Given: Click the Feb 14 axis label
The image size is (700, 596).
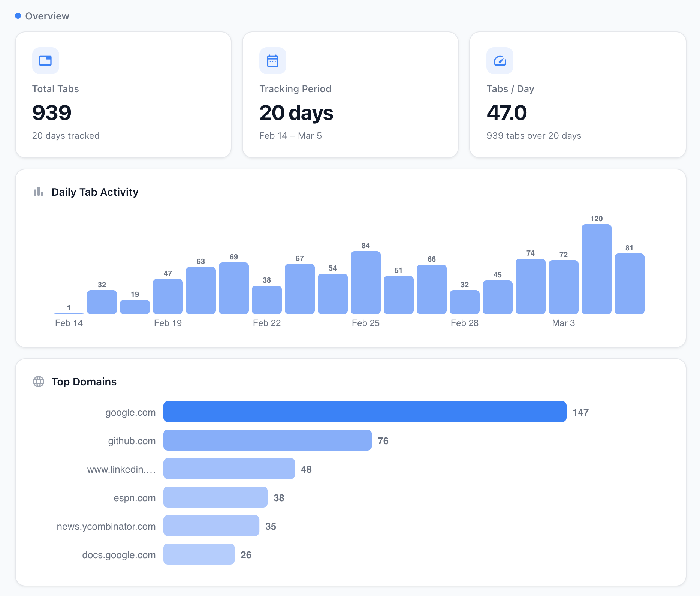Looking at the screenshot, I should click(69, 323).
